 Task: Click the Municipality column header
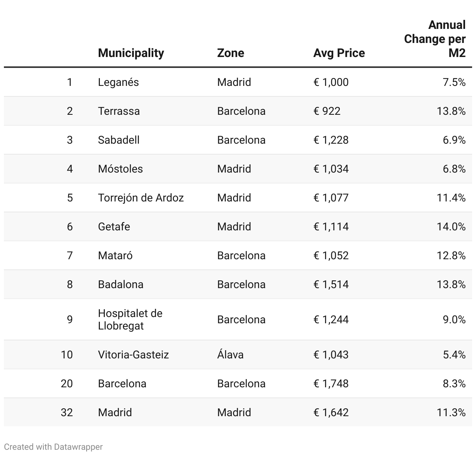(131, 53)
